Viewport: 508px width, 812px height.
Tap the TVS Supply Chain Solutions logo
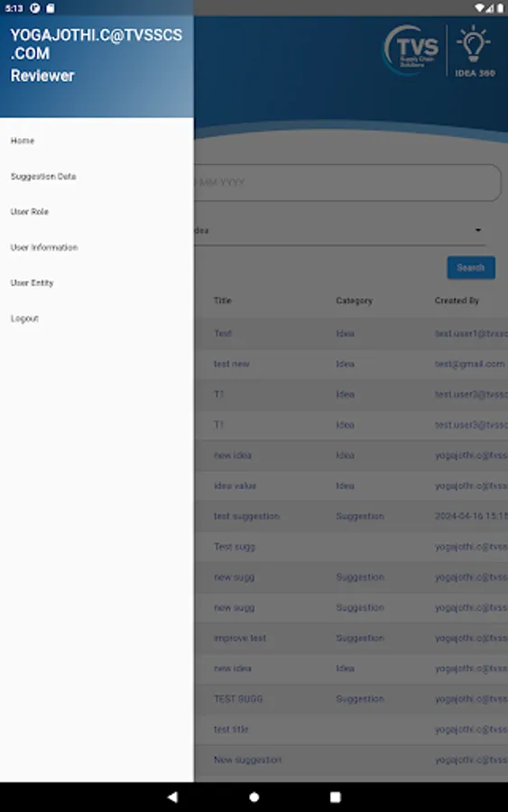(x=411, y=51)
